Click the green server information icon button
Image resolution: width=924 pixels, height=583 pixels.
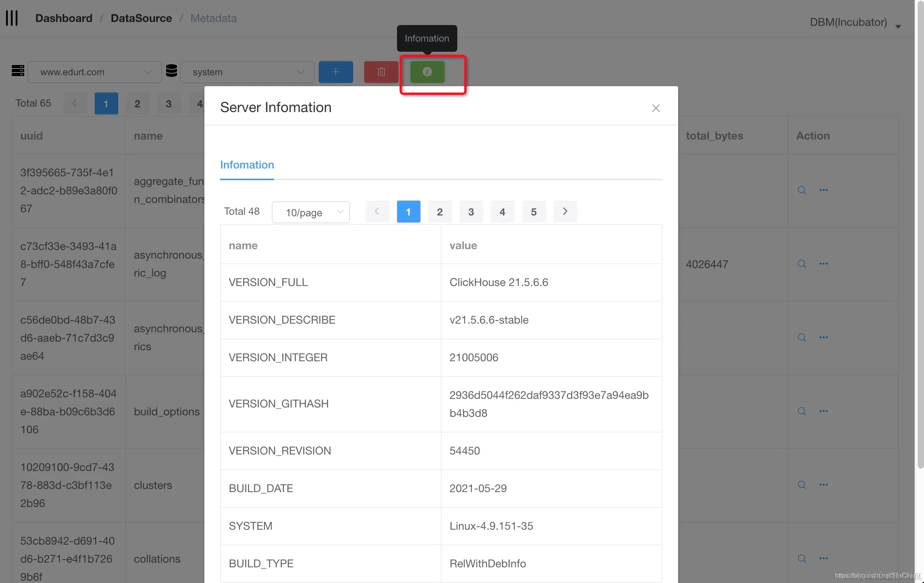(x=427, y=72)
